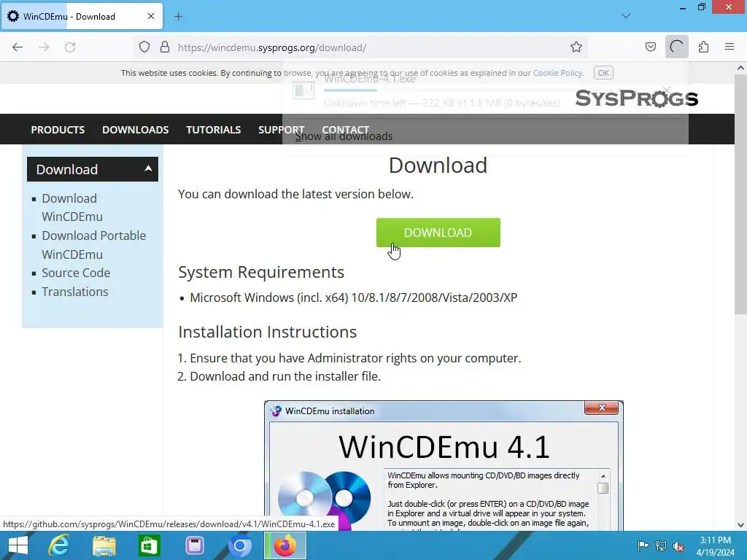The height and width of the screenshot is (560, 747).
Task: Open the Cookie Policy link
Action: click(557, 73)
